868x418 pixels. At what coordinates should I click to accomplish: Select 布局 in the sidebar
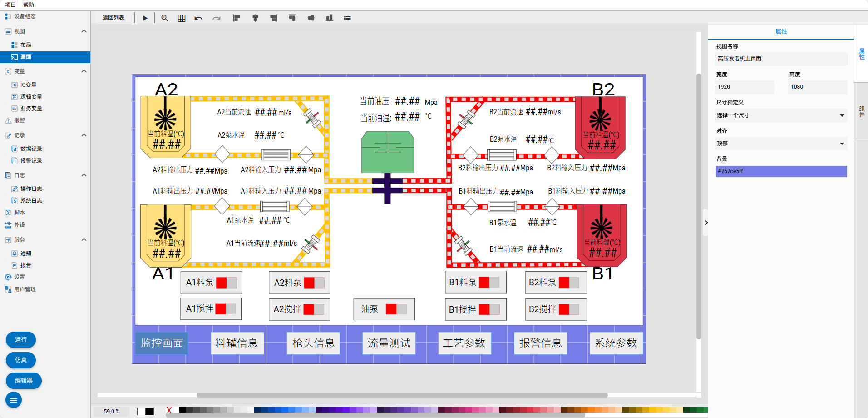tap(45, 45)
